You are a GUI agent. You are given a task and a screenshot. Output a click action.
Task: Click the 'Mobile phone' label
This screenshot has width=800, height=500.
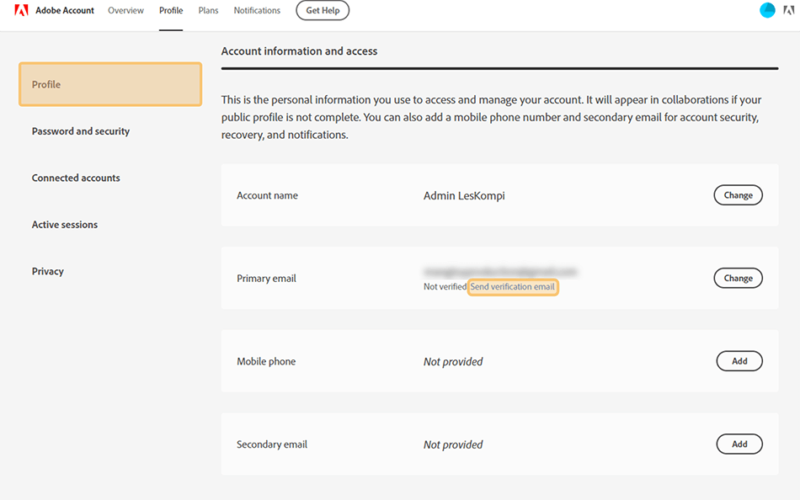point(266,361)
